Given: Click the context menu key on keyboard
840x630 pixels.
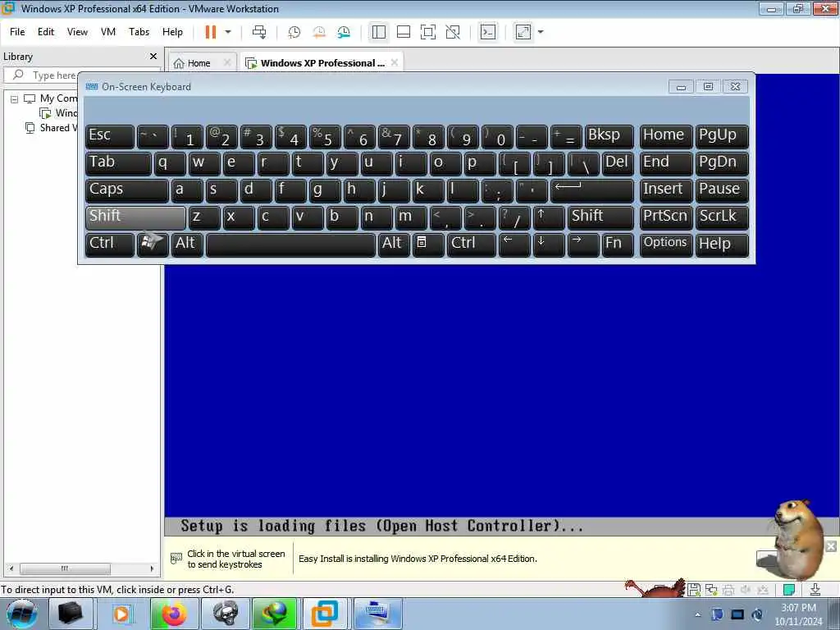Looking at the screenshot, I should click(428, 244).
